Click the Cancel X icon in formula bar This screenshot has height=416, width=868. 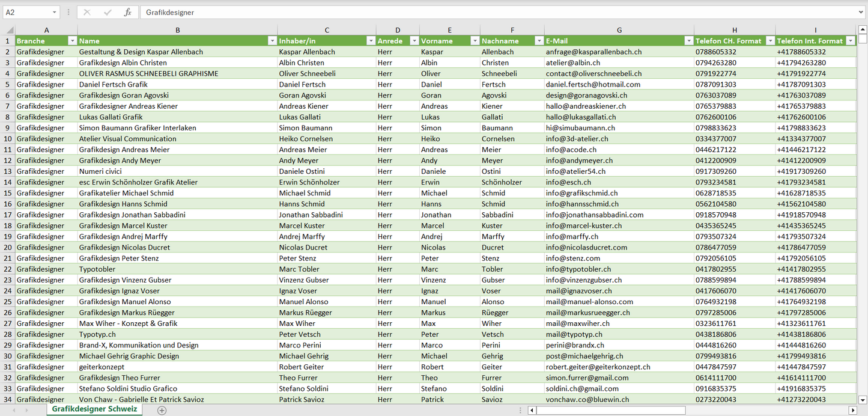87,12
